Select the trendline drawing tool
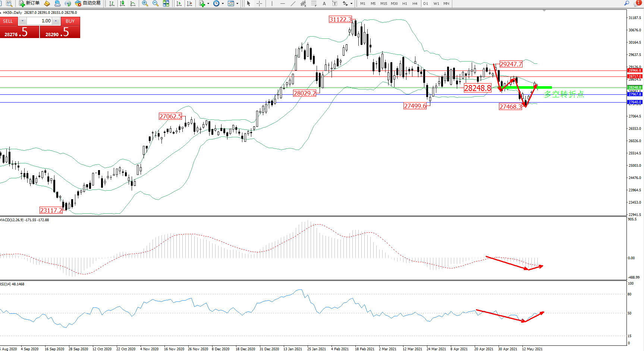 point(293,3)
